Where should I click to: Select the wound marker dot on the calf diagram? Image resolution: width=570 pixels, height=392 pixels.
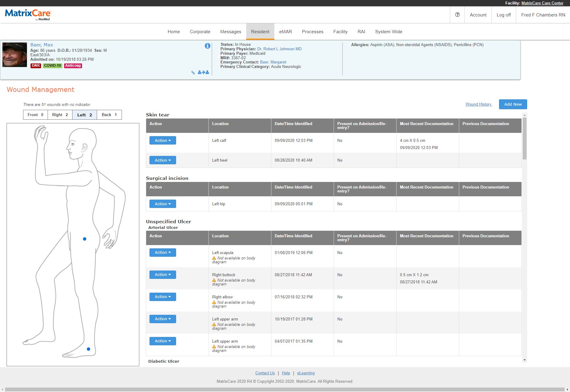coord(88,349)
